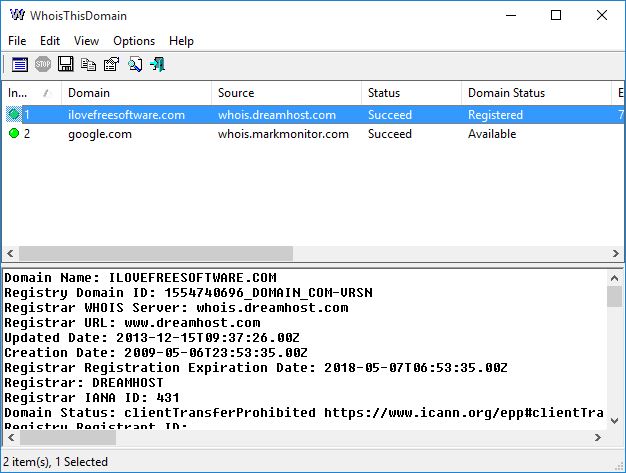Click whois text pane scroll up arrow
The height and width of the screenshot is (473, 626).
click(x=614, y=278)
